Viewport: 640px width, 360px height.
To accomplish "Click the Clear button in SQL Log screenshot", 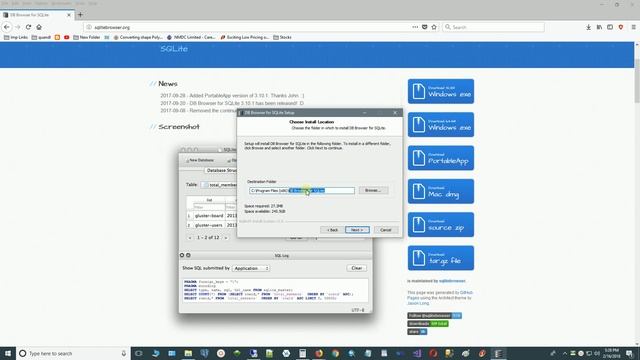I will (x=357, y=268).
